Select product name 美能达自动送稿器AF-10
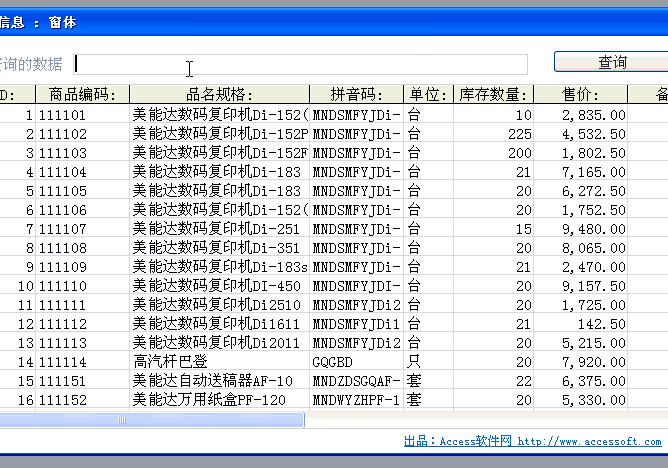Image resolution: width=668 pixels, height=468 pixels. [219, 381]
